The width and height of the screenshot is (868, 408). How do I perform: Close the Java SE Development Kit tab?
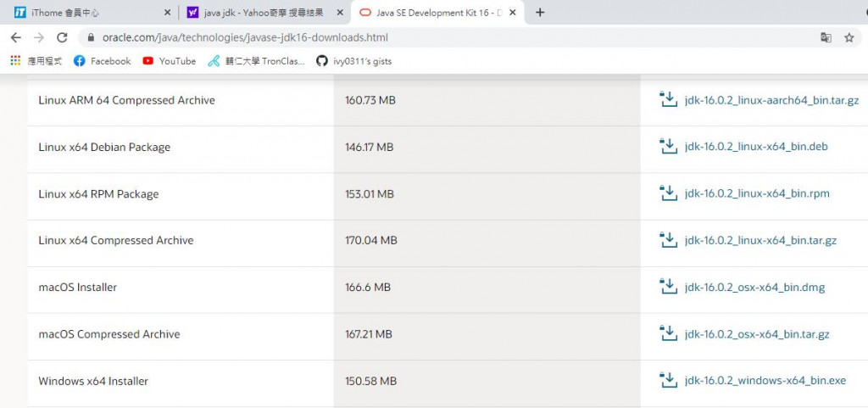click(513, 12)
